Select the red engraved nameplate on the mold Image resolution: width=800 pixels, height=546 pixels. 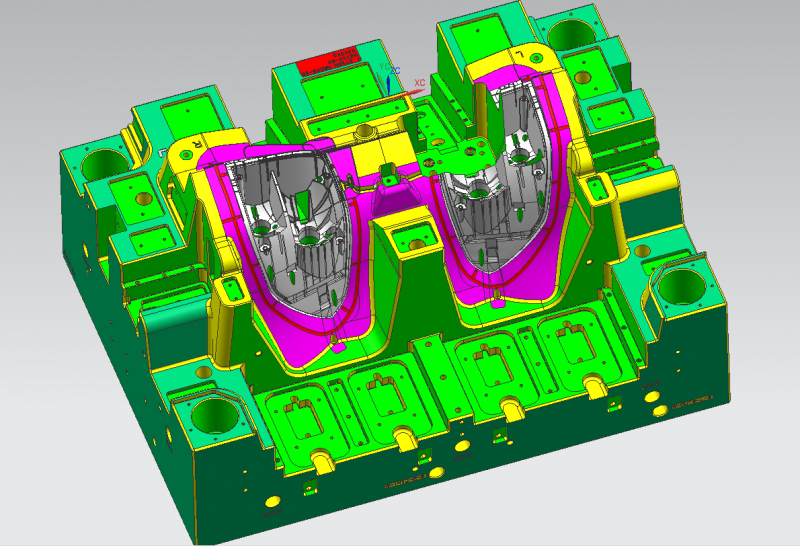click(329, 62)
